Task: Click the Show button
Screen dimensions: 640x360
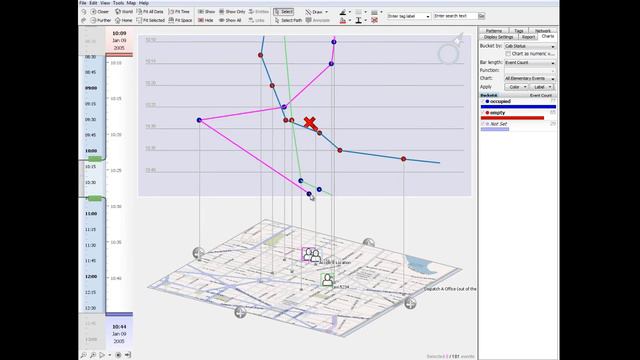Action: click(207, 12)
